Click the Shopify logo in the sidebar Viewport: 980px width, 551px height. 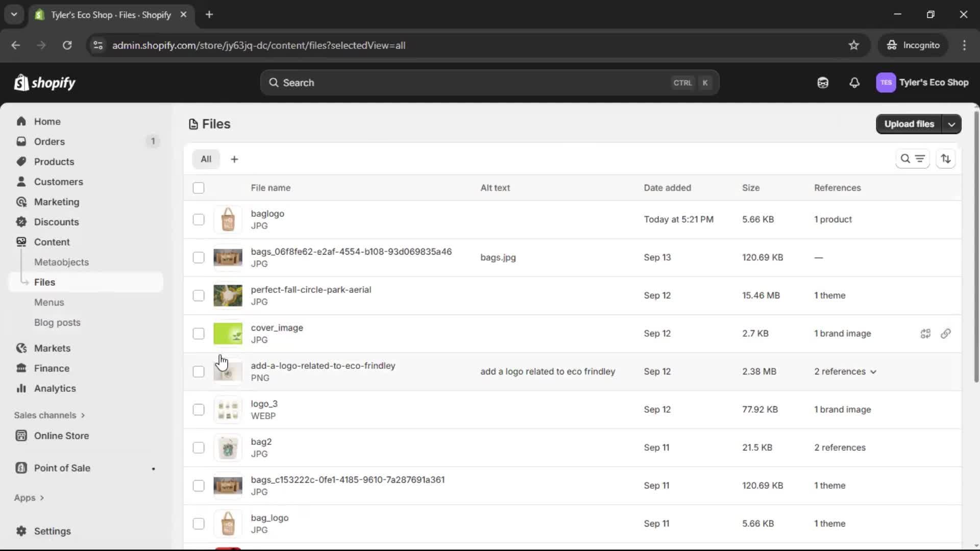tap(44, 82)
